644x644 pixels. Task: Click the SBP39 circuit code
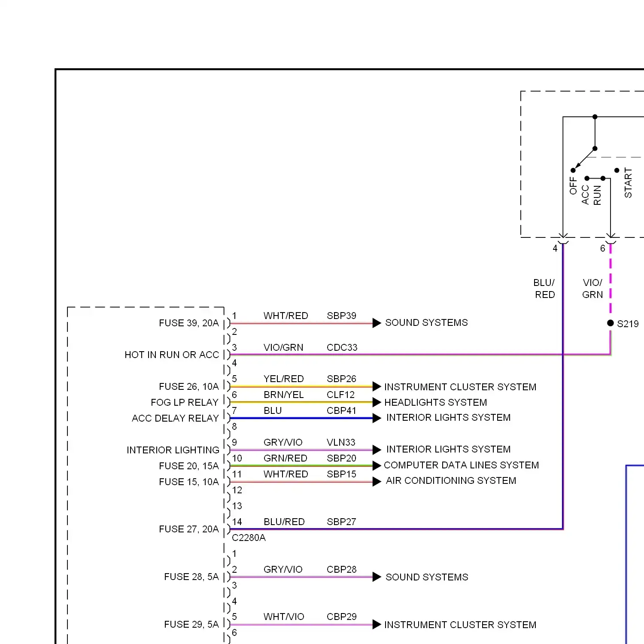tap(341, 316)
